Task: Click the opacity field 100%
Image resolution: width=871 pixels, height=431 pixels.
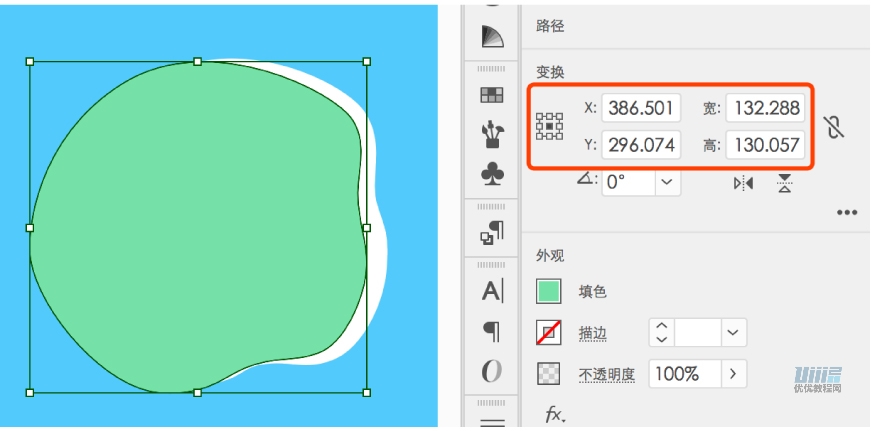Action: (x=685, y=374)
